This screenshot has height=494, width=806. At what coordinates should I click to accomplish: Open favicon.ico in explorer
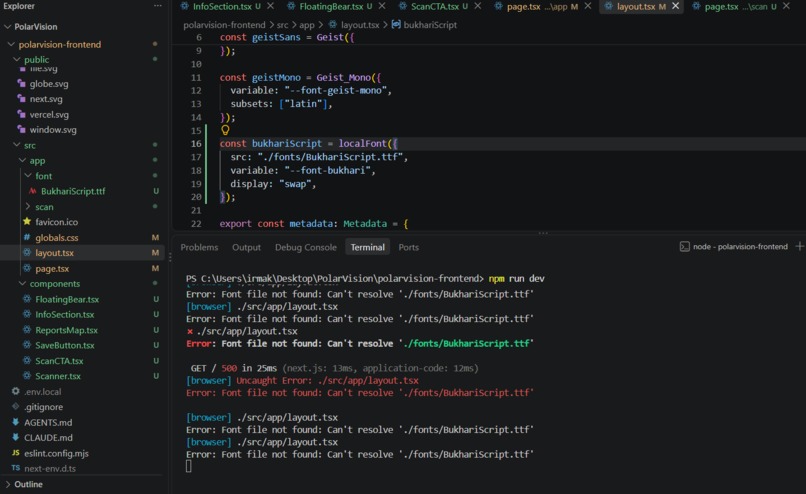57,222
